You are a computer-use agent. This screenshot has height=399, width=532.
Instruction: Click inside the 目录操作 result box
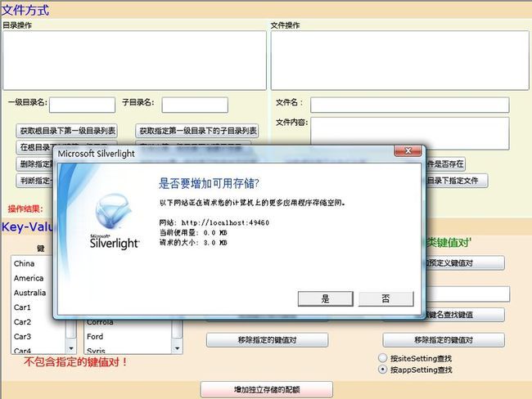tap(134, 61)
